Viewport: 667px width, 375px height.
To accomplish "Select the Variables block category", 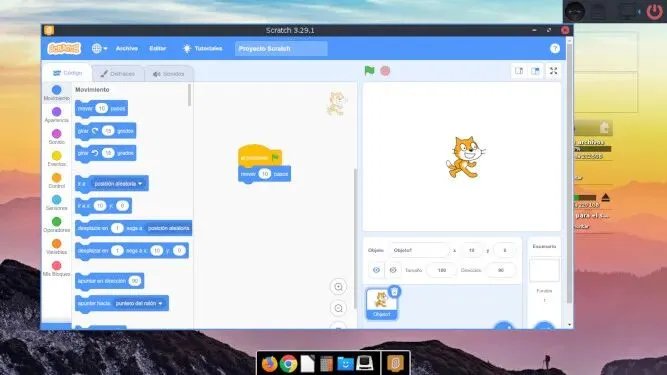I will pos(57,247).
